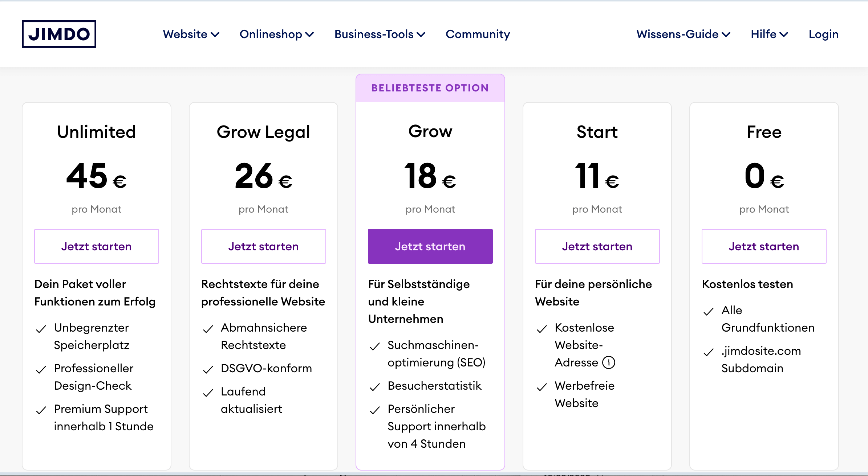Click 'Professioneller Design-Check' feature

[x=94, y=377]
